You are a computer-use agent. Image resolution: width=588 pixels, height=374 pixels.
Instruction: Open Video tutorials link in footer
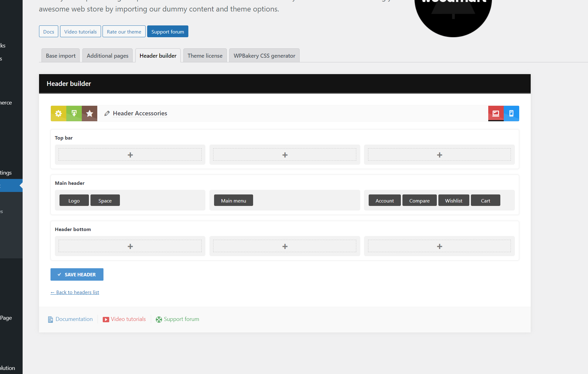click(x=128, y=319)
